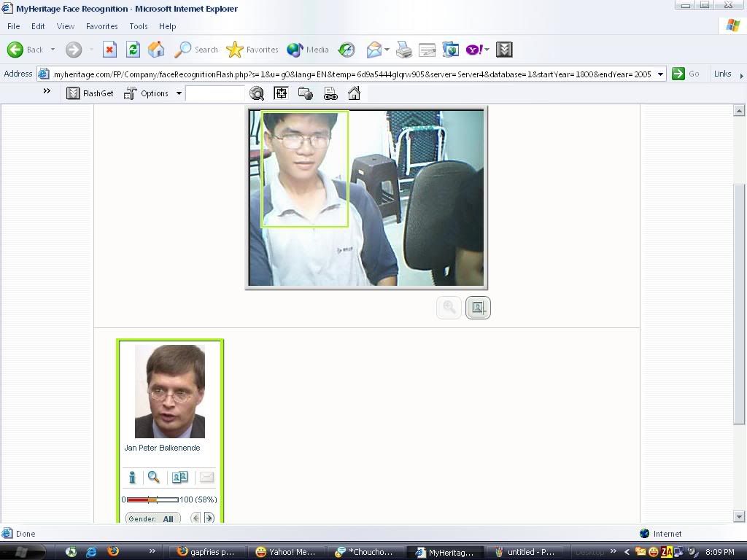
Task: Open Favorites star button
Action: point(252,50)
